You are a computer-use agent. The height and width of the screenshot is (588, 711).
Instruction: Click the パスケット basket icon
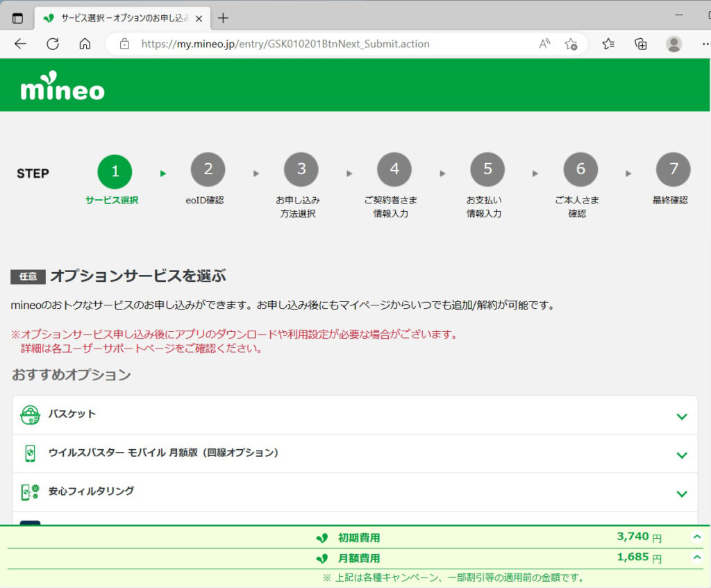pyautogui.click(x=30, y=415)
